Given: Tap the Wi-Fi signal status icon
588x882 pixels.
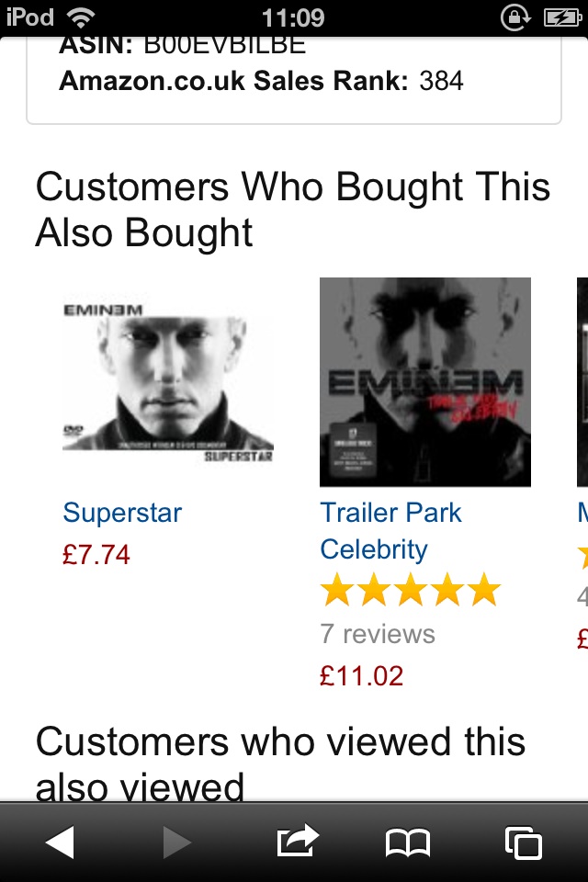Looking at the screenshot, I should click(x=81, y=17).
